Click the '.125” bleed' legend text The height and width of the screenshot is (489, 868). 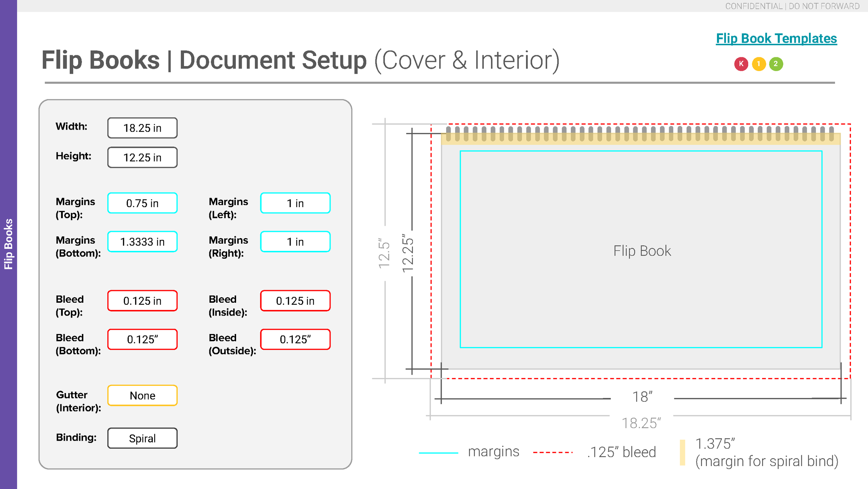(621, 452)
